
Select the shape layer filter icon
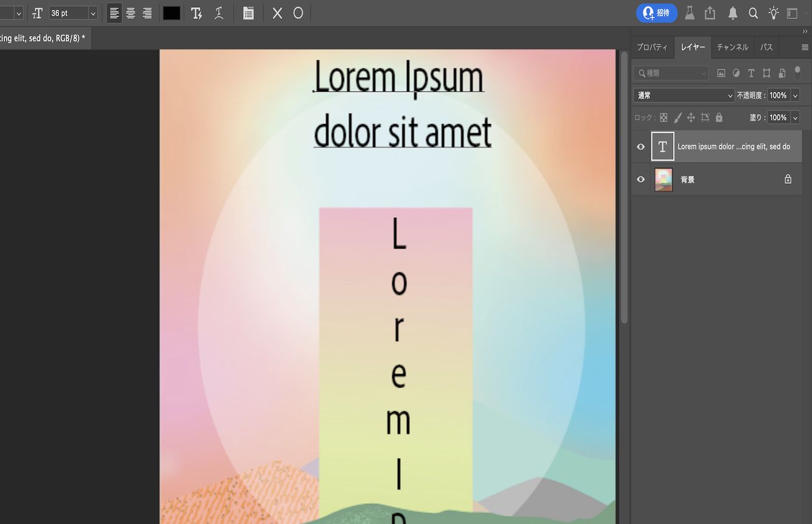coord(766,72)
